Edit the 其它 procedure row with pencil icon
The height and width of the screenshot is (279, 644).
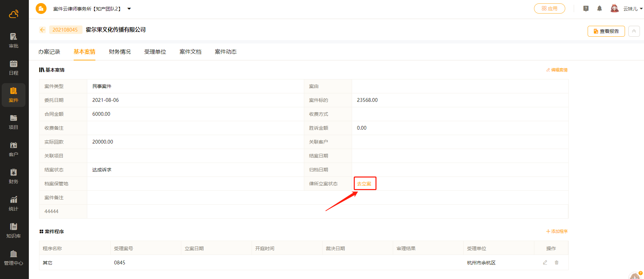pyautogui.click(x=545, y=262)
